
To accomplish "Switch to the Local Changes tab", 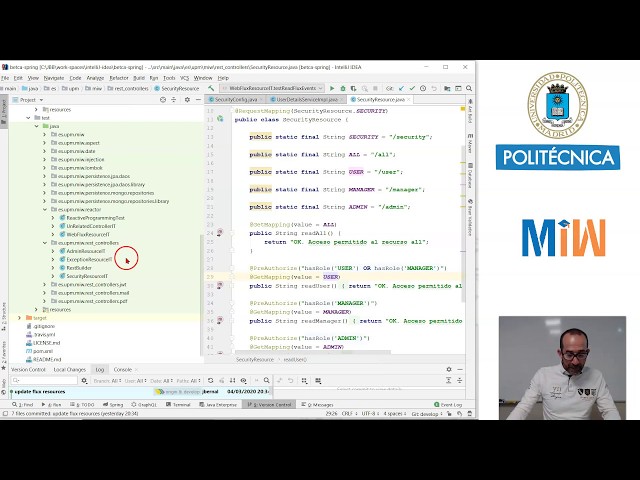I will (x=70, y=369).
